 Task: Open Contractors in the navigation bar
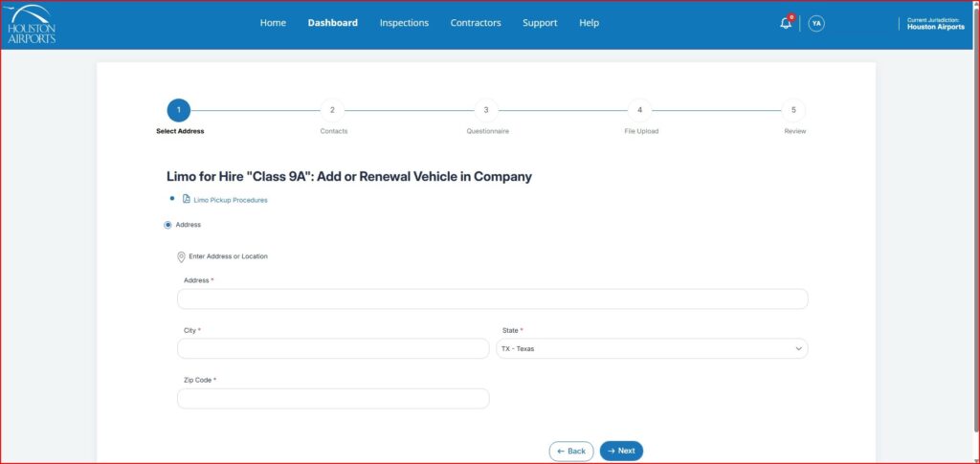(x=476, y=23)
